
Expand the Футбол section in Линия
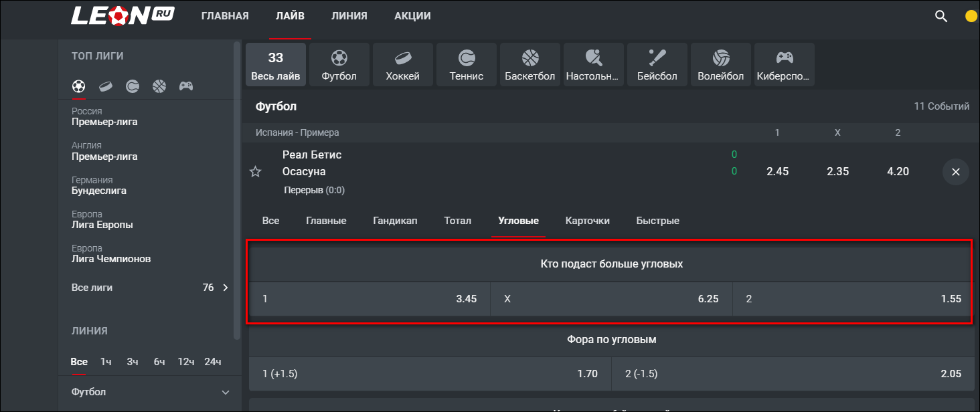point(151,393)
